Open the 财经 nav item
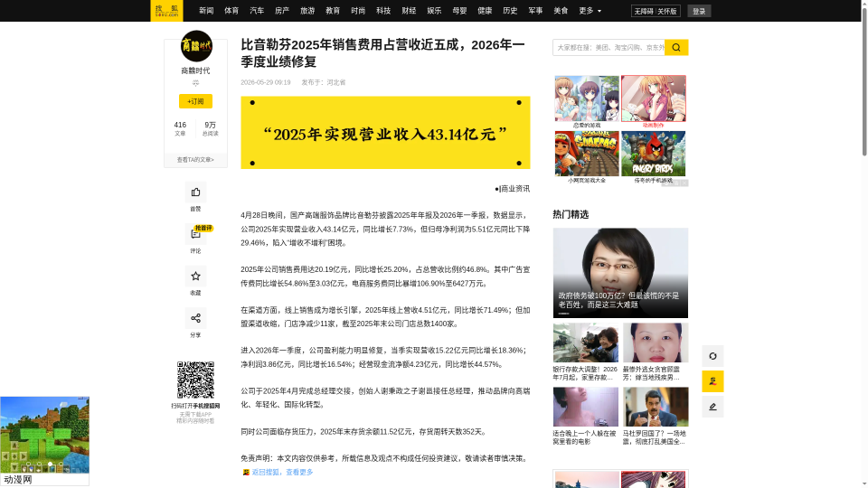 [409, 11]
